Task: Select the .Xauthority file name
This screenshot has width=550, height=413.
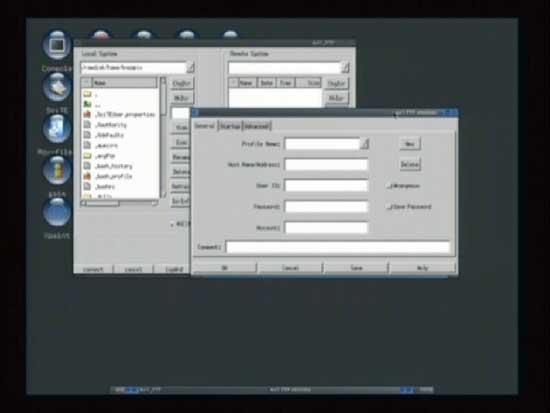Action: coord(111,125)
